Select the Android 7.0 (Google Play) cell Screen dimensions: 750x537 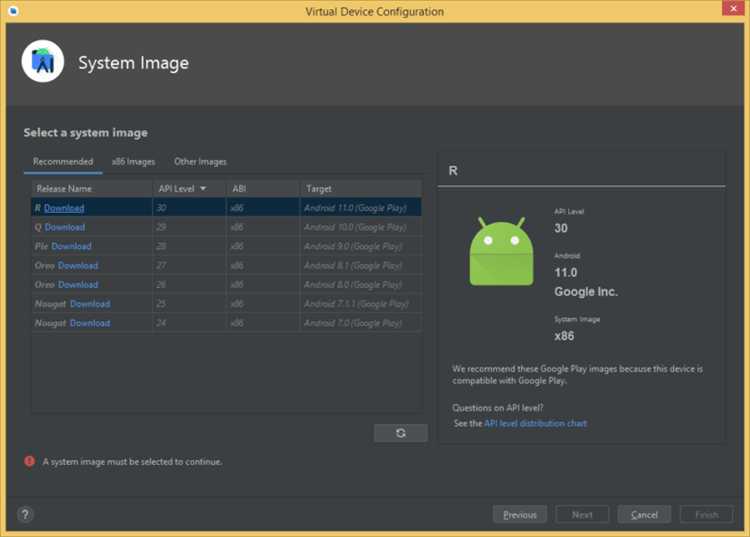pos(361,323)
